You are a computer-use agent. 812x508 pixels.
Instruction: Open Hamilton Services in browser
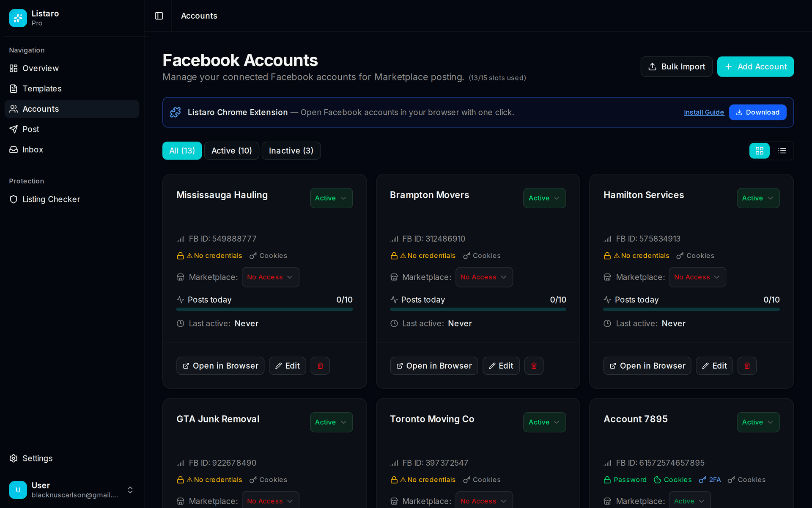647,365
